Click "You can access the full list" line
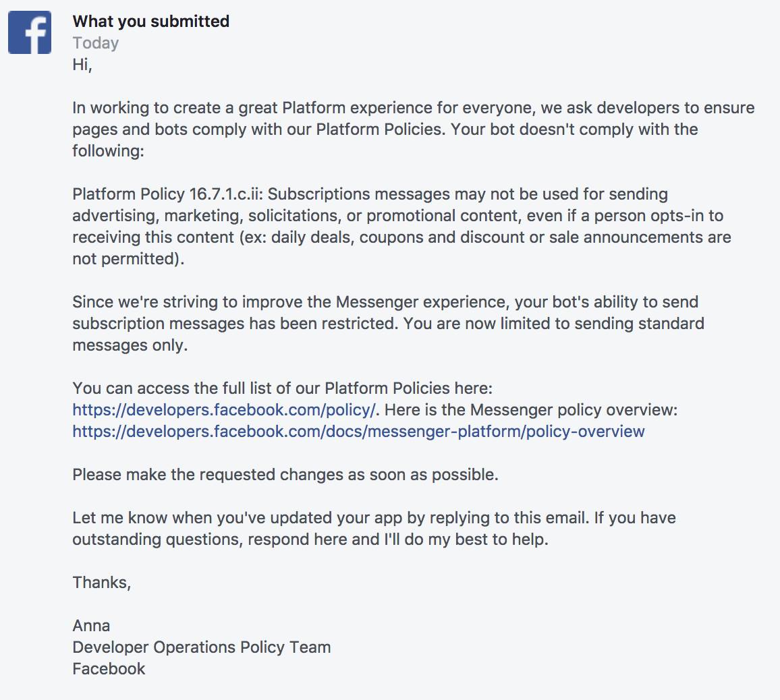780x700 pixels. click(283, 388)
